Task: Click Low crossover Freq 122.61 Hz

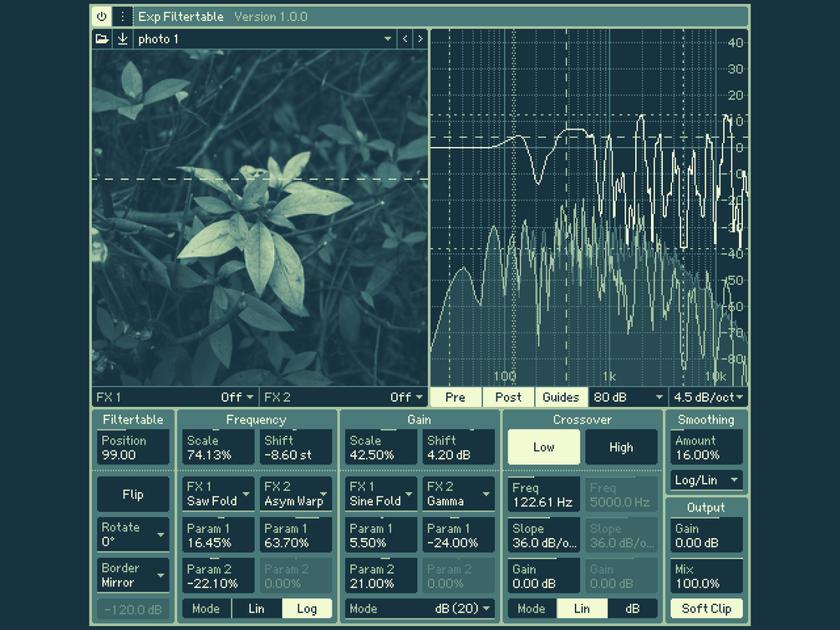Action: [544, 495]
